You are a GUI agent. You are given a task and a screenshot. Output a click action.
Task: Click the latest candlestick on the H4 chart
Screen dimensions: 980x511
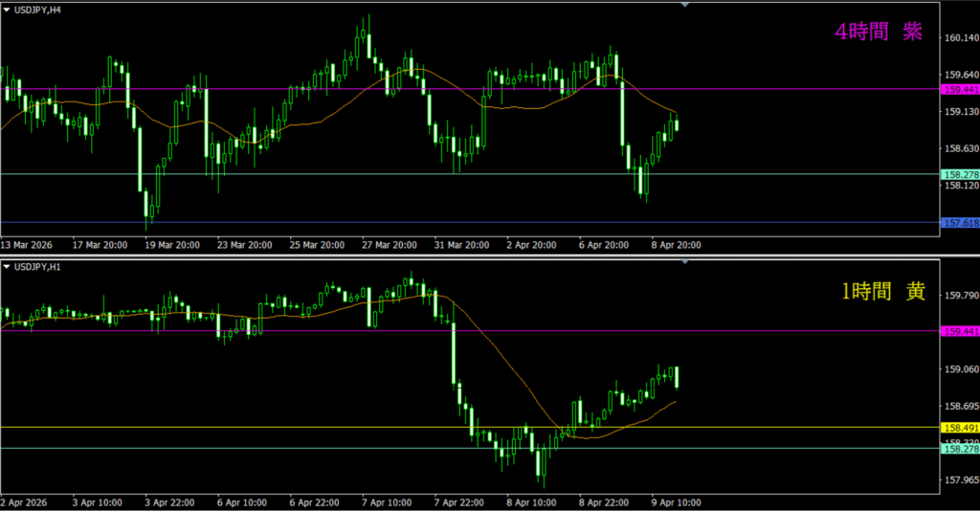click(677, 123)
